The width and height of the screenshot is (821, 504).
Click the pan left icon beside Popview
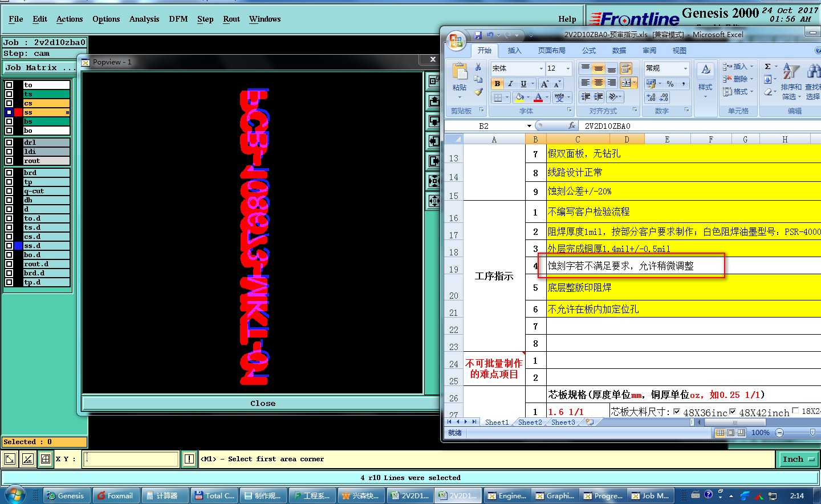tap(434, 141)
